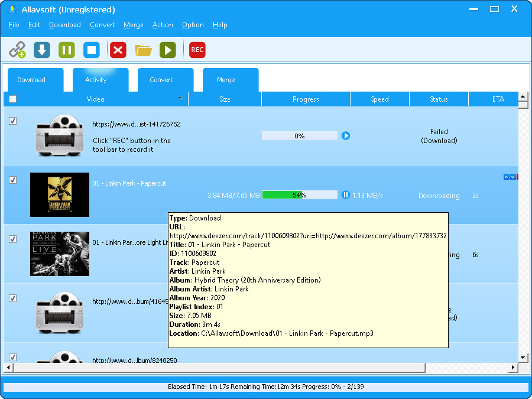The height and width of the screenshot is (399, 532).
Task: Switch to the Activity tab
Action: click(x=100, y=80)
